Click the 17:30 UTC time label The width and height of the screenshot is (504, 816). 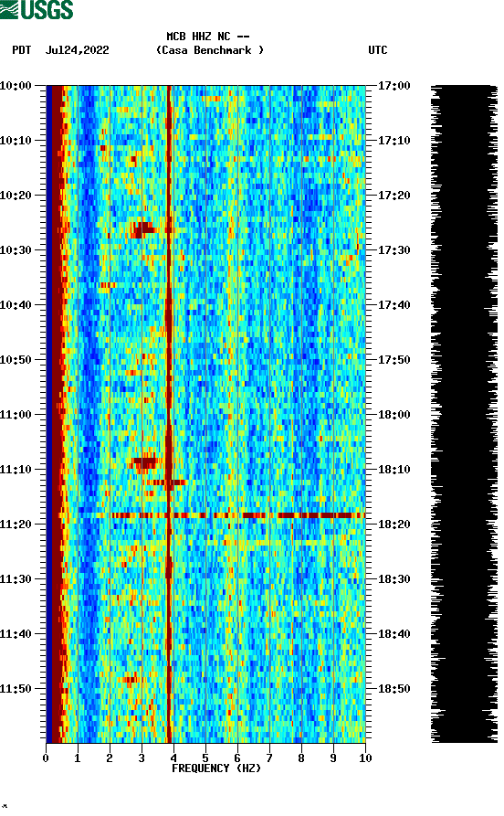click(x=394, y=249)
